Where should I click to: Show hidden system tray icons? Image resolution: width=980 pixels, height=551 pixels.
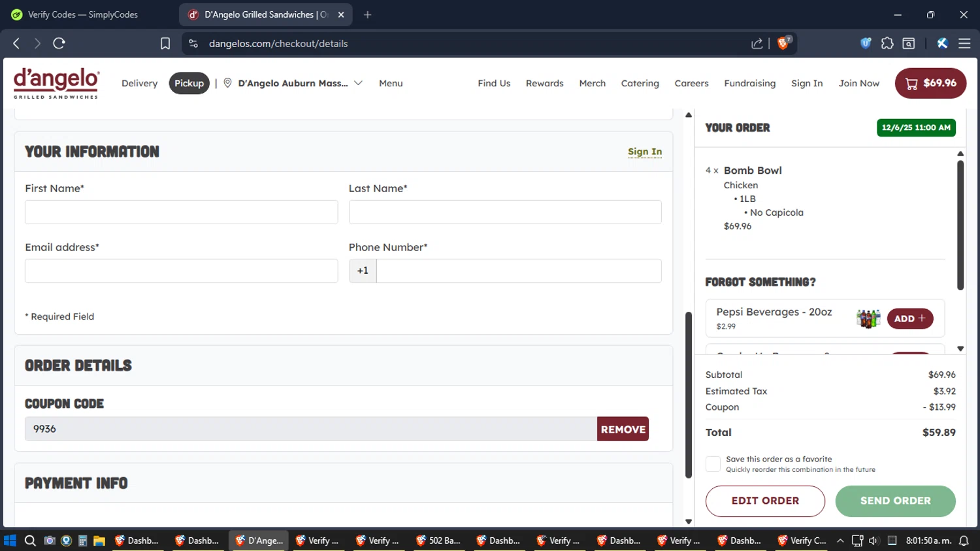pos(840,541)
